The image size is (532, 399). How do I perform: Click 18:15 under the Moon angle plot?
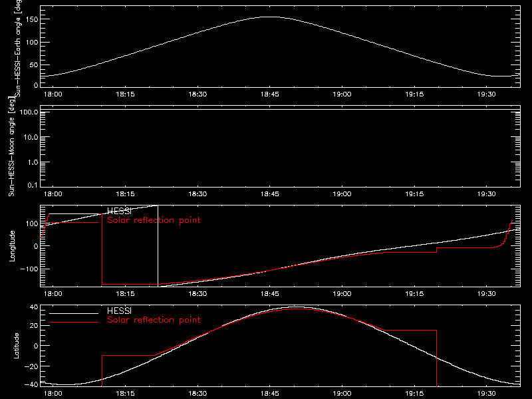(x=125, y=194)
